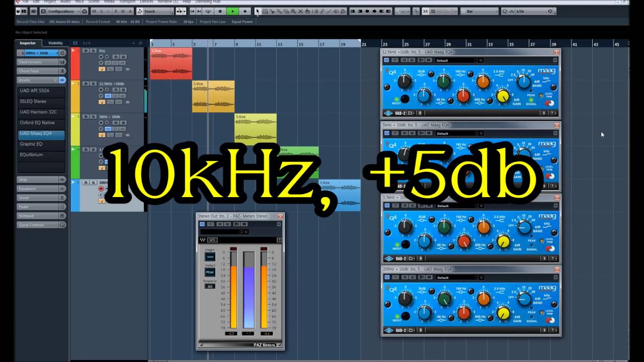Toggle the transport Cycle loop button
This screenshot has width=644, height=362.
click(208, 11)
